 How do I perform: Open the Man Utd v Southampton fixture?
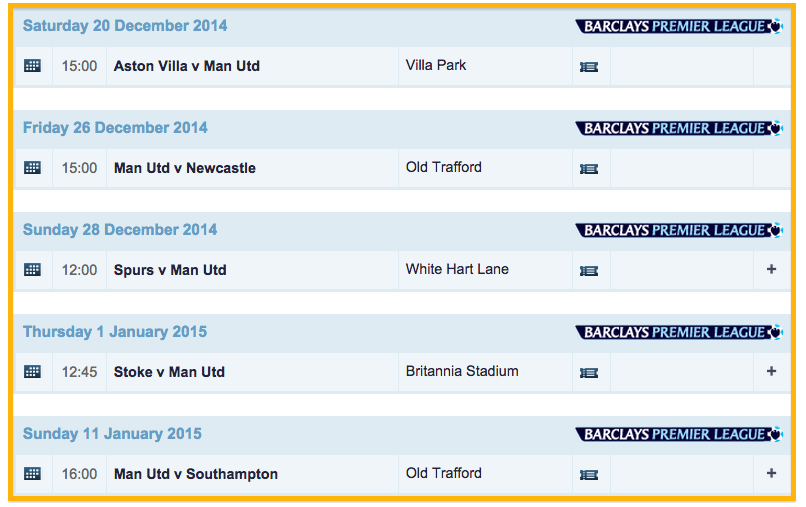click(196, 474)
